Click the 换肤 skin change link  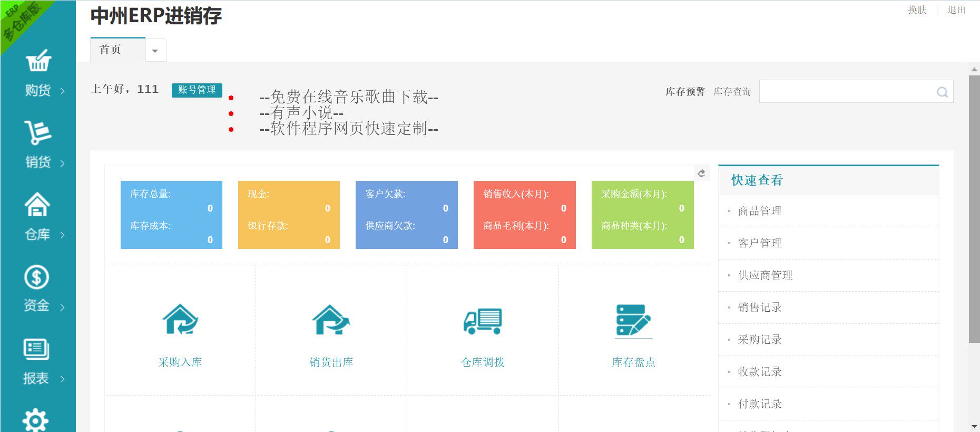[x=917, y=10]
